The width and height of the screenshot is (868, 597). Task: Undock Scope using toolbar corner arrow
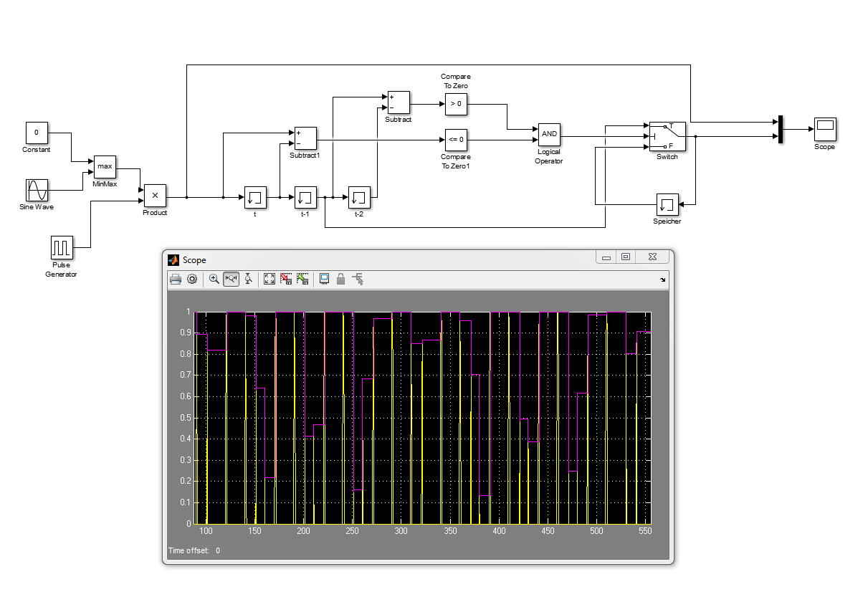pos(662,280)
